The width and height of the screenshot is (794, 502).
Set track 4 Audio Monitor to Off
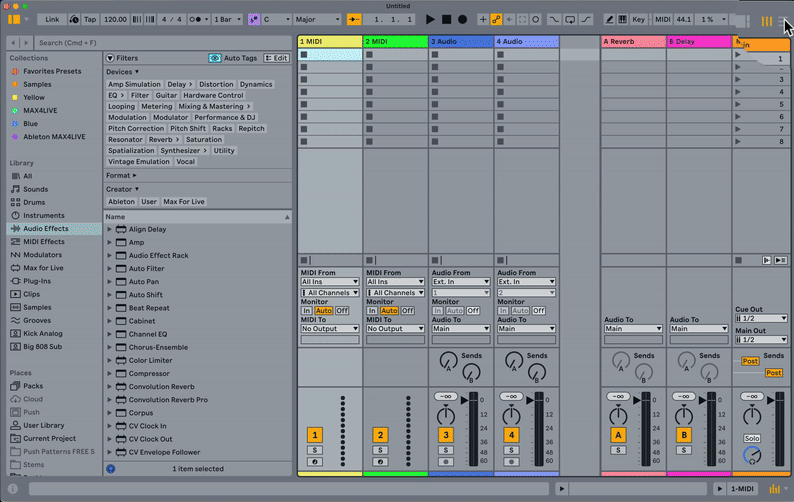(x=539, y=311)
